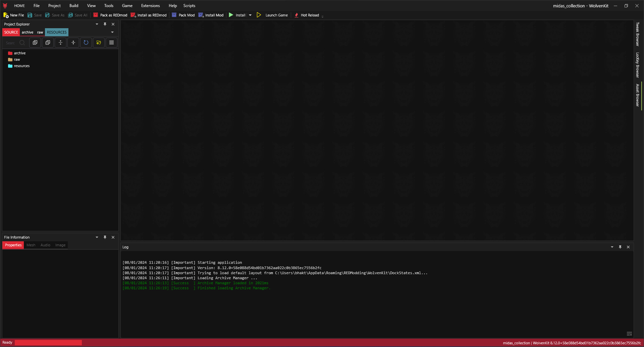The height and width of the screenshot is (347, 644).
Task: Switch to the RESOURCES tab
Action: pos(57,32)
